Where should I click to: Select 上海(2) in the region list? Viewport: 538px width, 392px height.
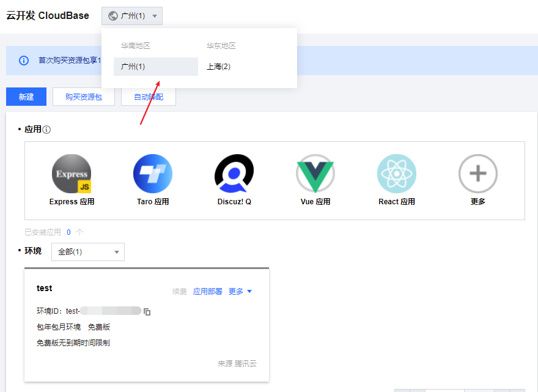tap(219, 67)
